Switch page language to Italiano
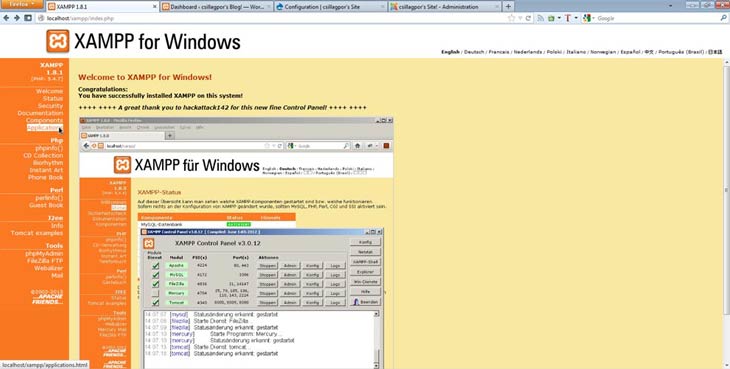The width and height of the screenshot is (730, 369). tap(576, 52)
